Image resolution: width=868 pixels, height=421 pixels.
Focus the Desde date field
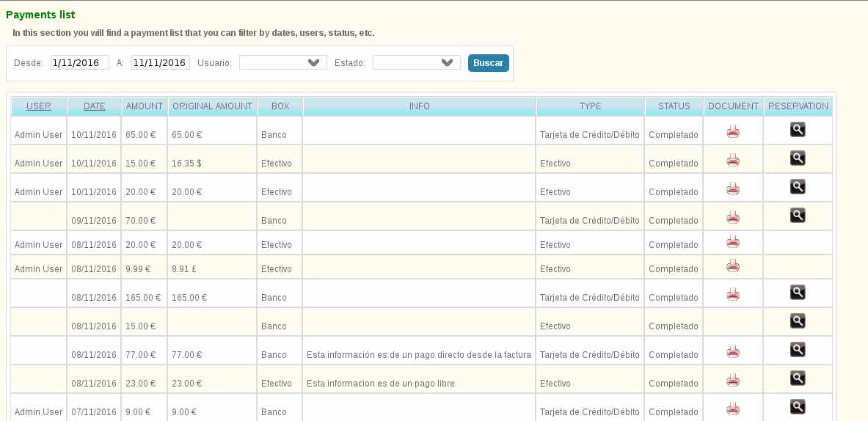tap(80, 62)
